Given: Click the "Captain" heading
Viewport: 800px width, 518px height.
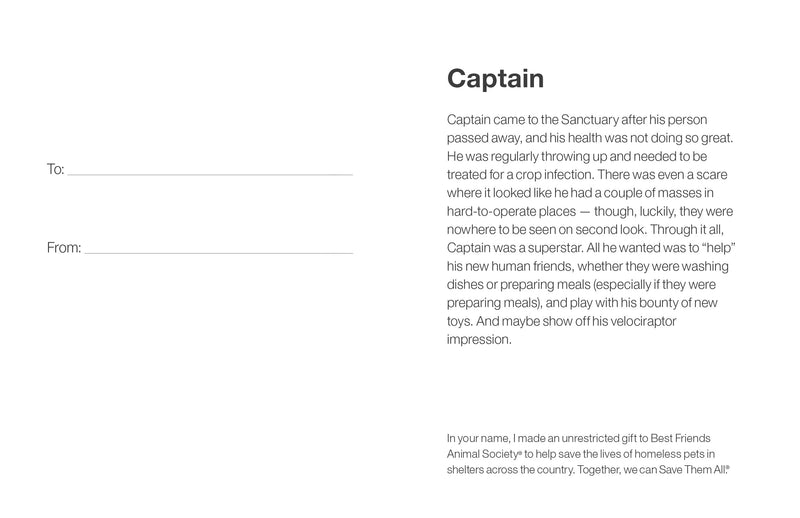Looking at the screenshot, I should click(495, 78).
